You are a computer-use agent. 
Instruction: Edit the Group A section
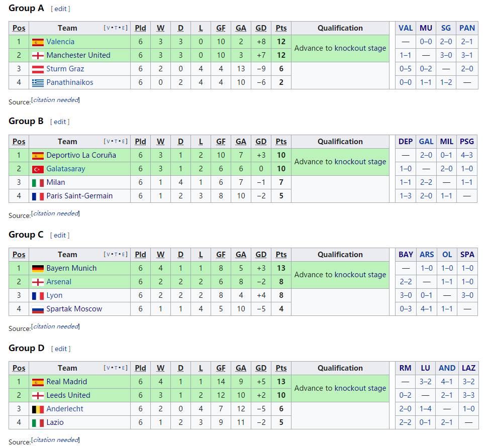point(60,9)
